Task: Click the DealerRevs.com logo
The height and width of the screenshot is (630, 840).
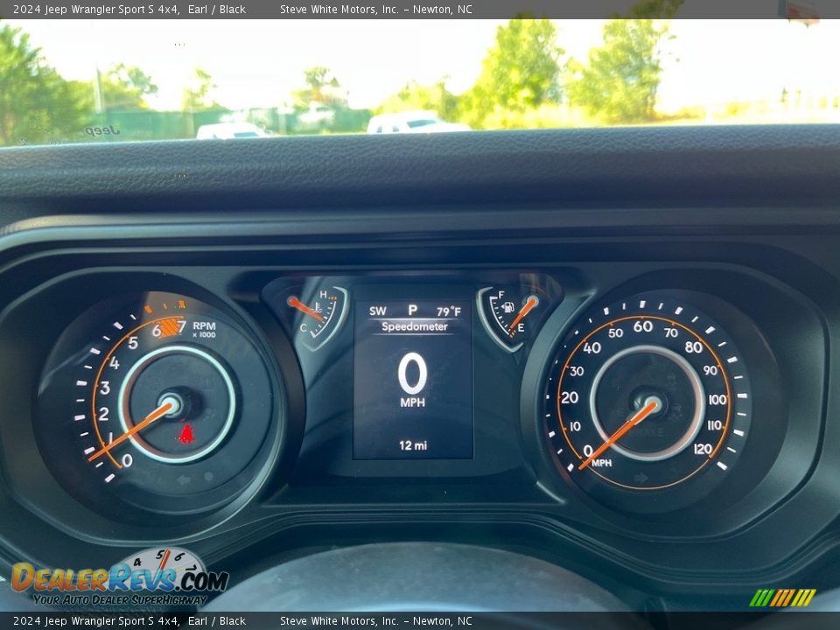Action: tap(120, 577)
